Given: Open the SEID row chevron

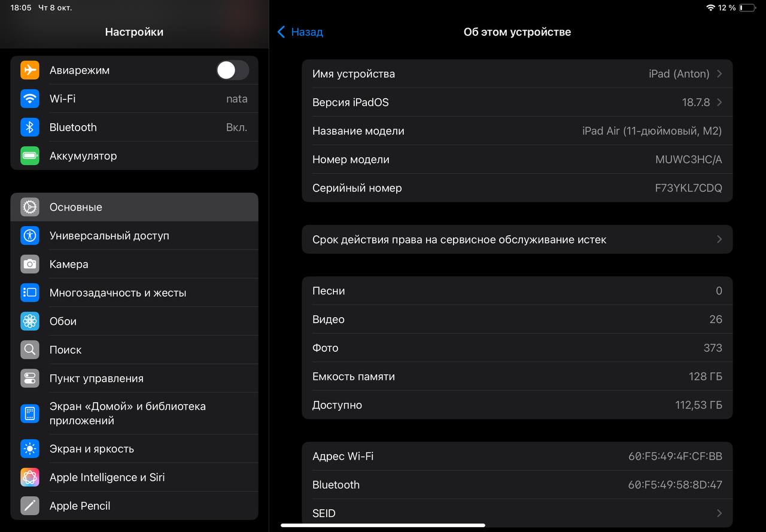Looking at the screenshot, I should pyautogui.click(x=719, y=513).
